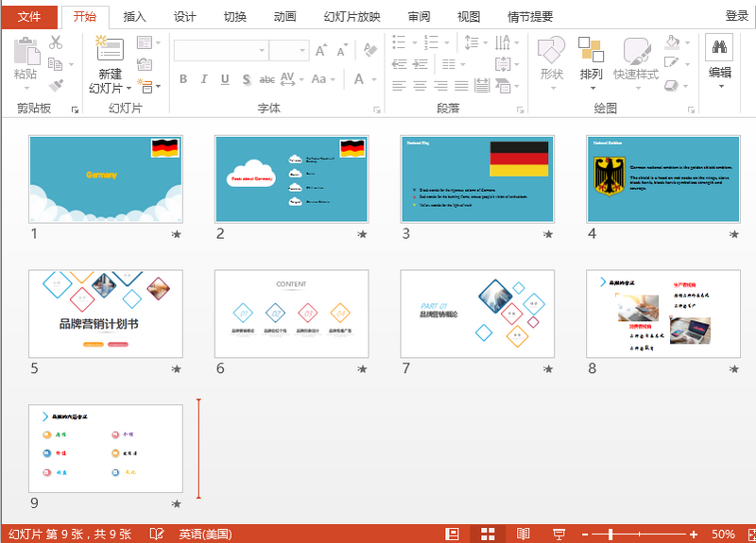
Task: Open 字体 group dialog launcher
Action: 376,110
